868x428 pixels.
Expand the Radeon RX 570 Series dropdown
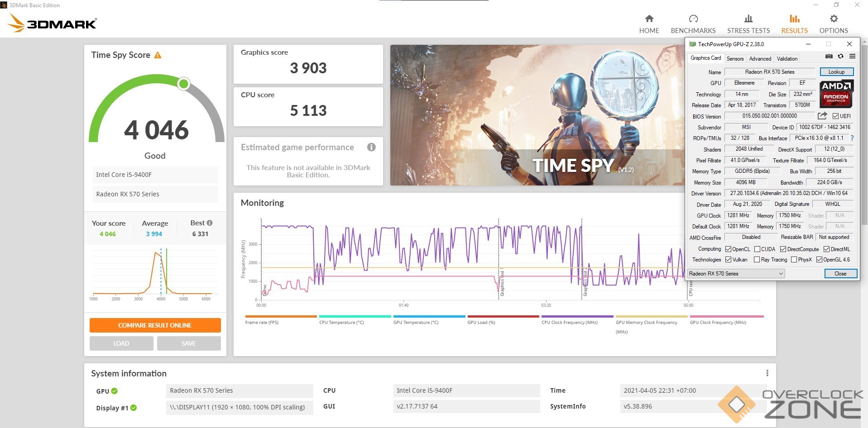click(x=781, y=274)
